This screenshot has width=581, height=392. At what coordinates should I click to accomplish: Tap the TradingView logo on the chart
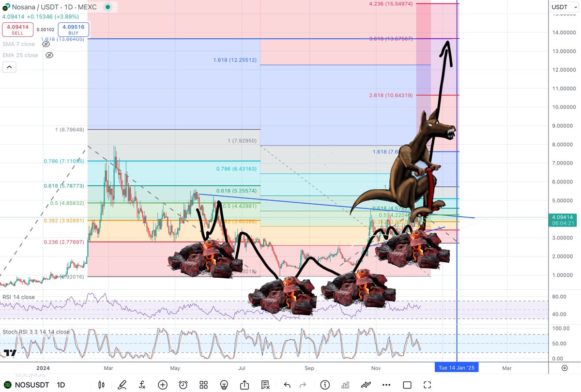tap(9, 353)
